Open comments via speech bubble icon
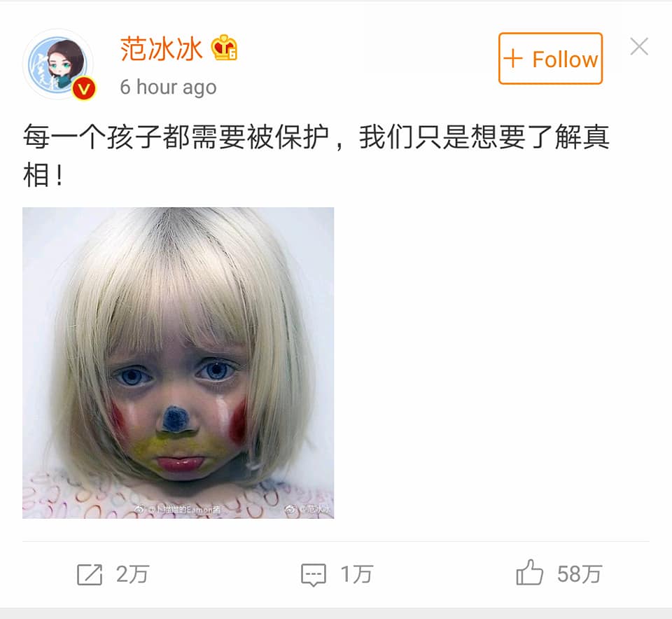The image size is (672, 619). [x=314, y=575]
